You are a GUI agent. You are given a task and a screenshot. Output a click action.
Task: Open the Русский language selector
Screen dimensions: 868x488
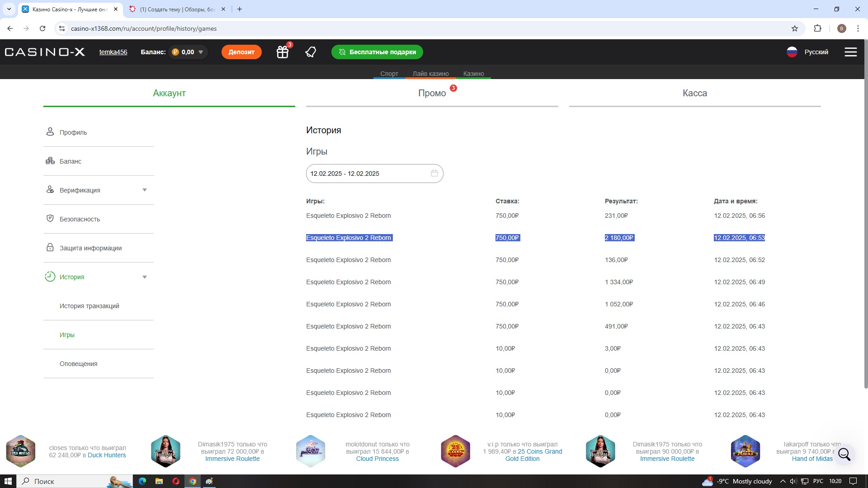[x=816, y=52]
